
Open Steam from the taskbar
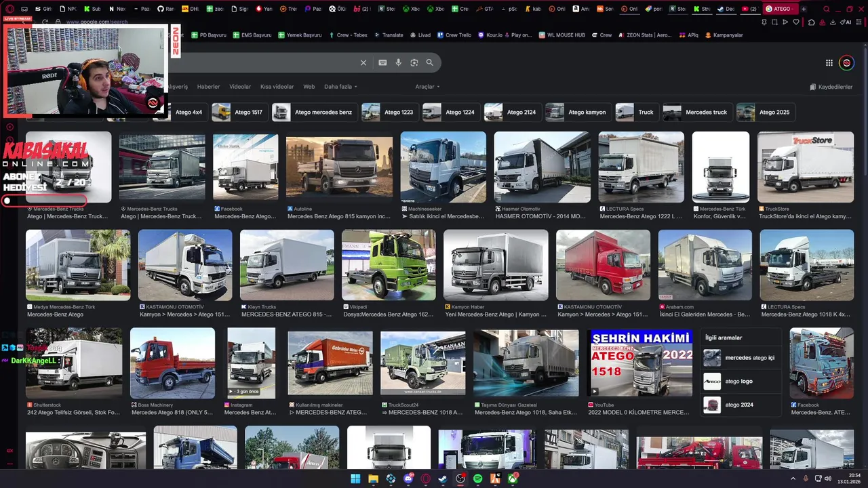[443, 479]
